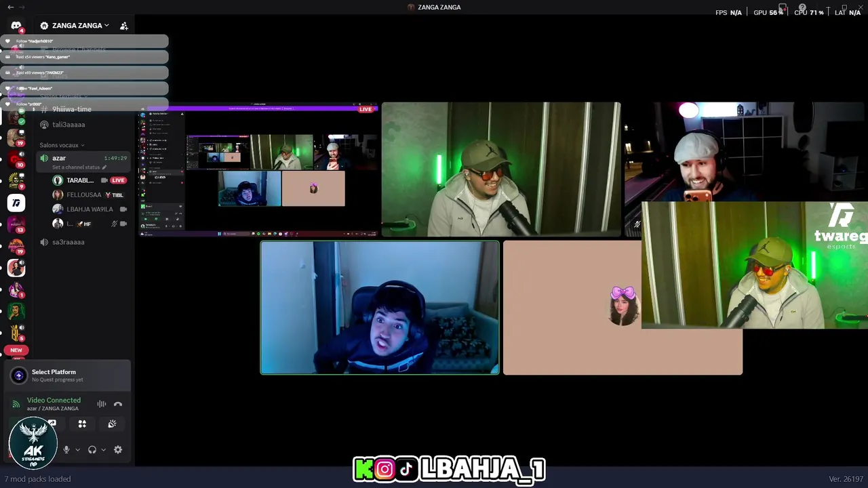Click the Follow "Hadjerh0810" notification
Viewport: 868px width, 488px height.
[84, 41]
